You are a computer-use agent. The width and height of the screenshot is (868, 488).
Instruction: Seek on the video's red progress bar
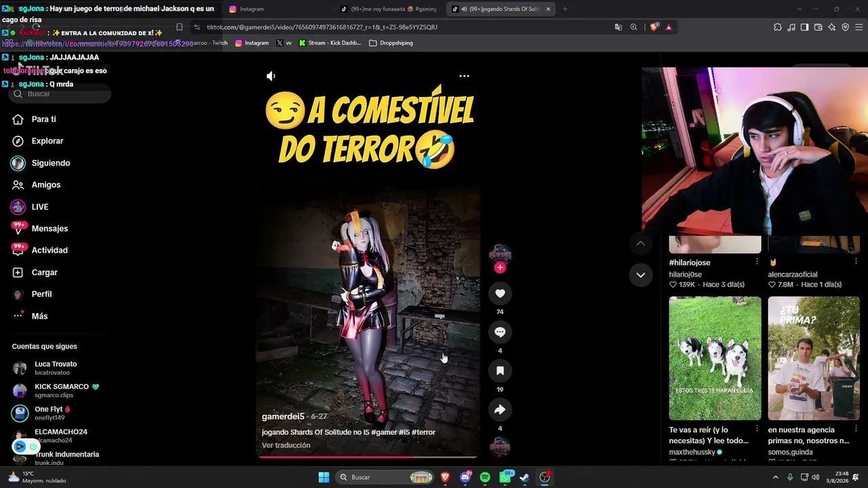pyautogui.click(x=368, y=457)
